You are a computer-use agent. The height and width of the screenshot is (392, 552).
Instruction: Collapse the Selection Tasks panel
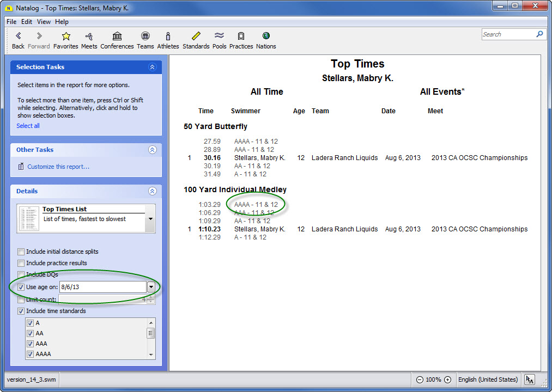pyautogui.click(x=152, y=67)
